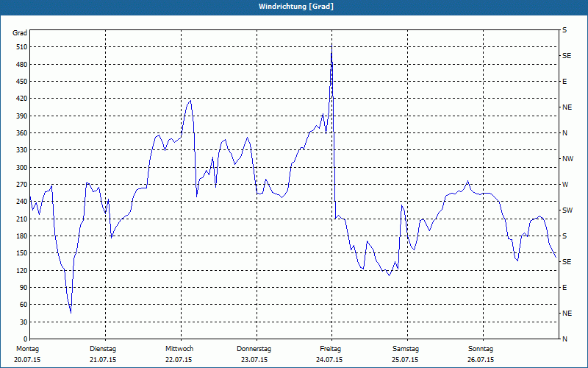588x368 pixels.
Task: Pick the date '23.07.15'
Action: pyautogui.click(x=254, y=360)
